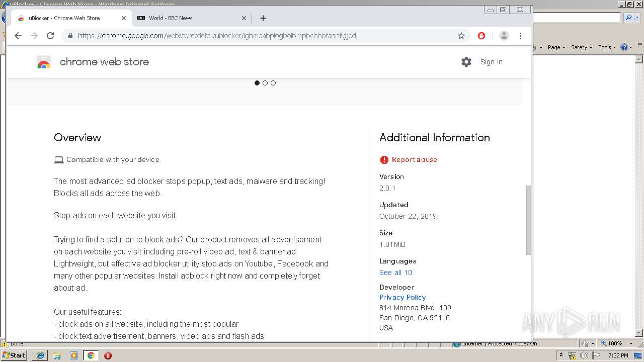This screenshot has width=644, height=362.
Task: Click the size value 1.01MiB
Action: [392, 244]
